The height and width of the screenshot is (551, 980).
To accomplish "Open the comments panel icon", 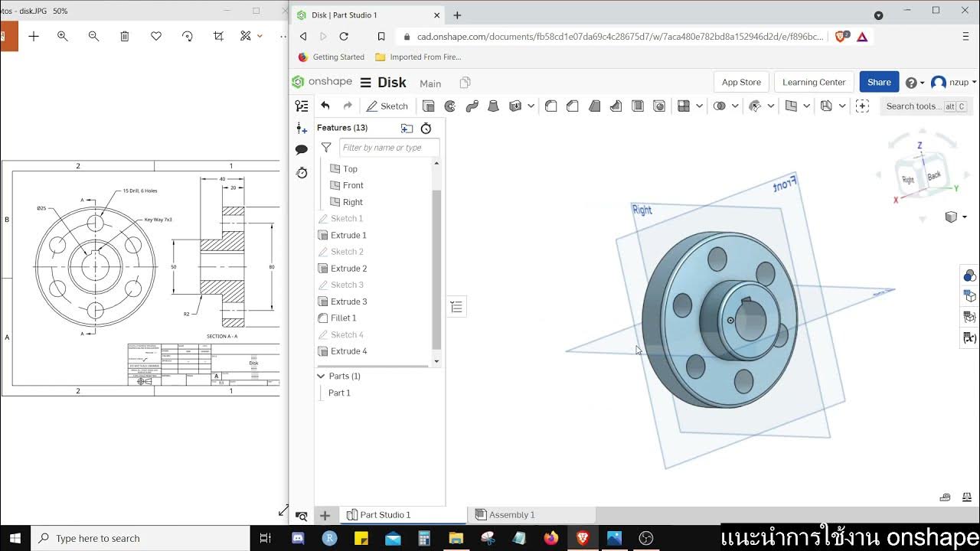I will 302,150.
